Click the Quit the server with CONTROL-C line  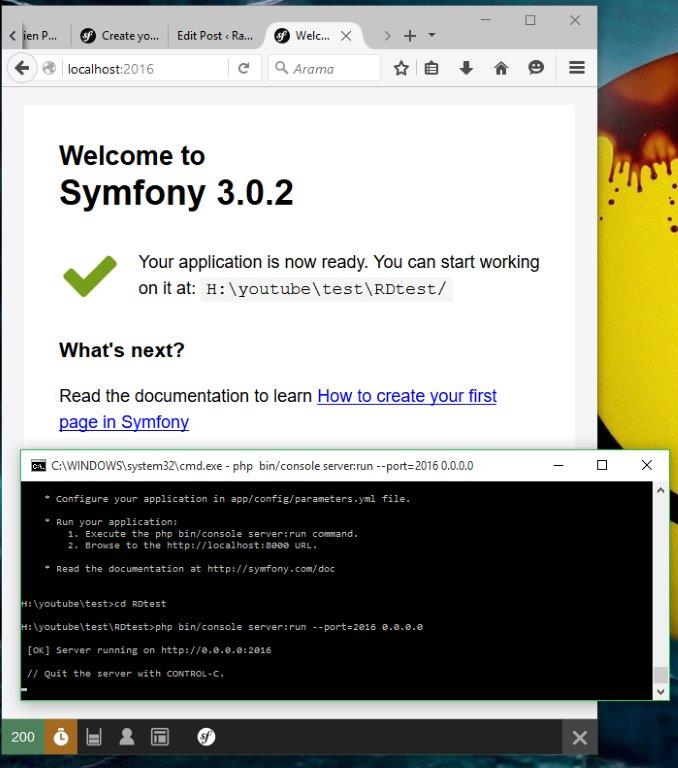[125, 673]
